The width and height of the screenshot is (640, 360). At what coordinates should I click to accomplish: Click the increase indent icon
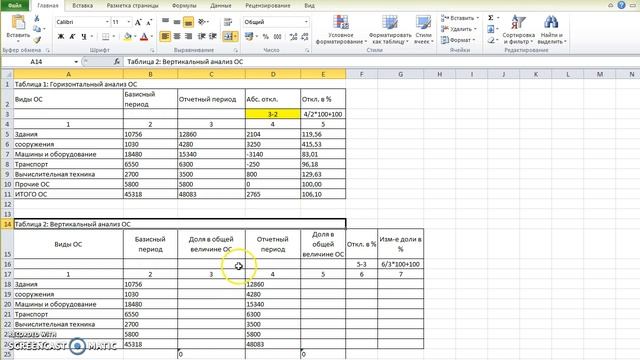[213, 37]
